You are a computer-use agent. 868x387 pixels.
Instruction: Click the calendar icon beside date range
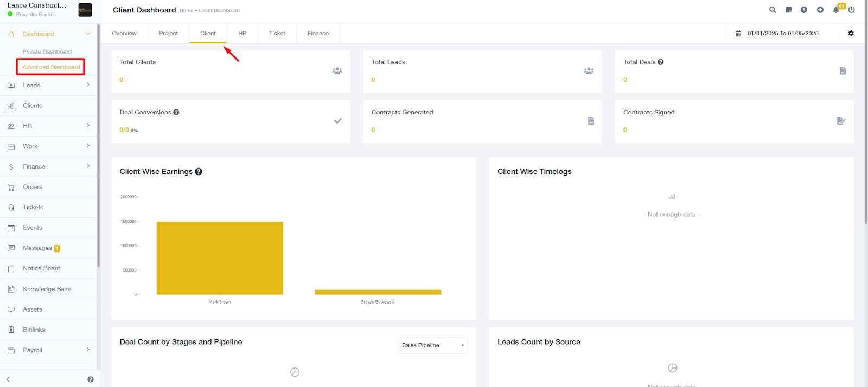click(x=738, y=34)
